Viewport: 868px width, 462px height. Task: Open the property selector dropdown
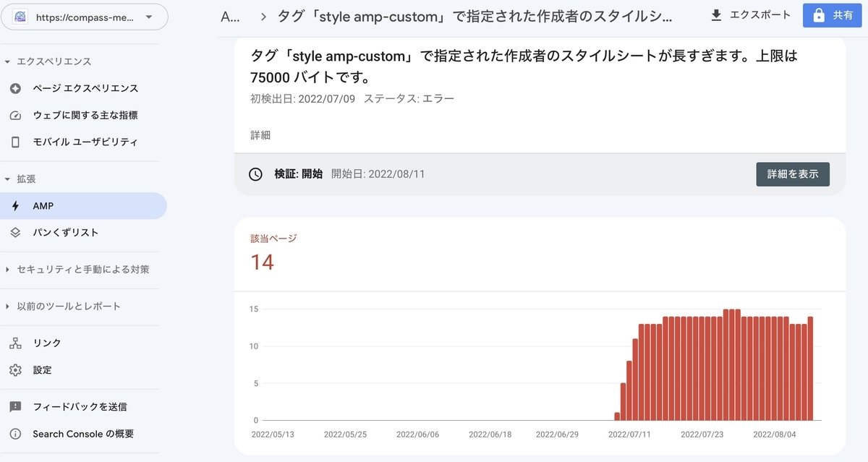coord(85,17)
